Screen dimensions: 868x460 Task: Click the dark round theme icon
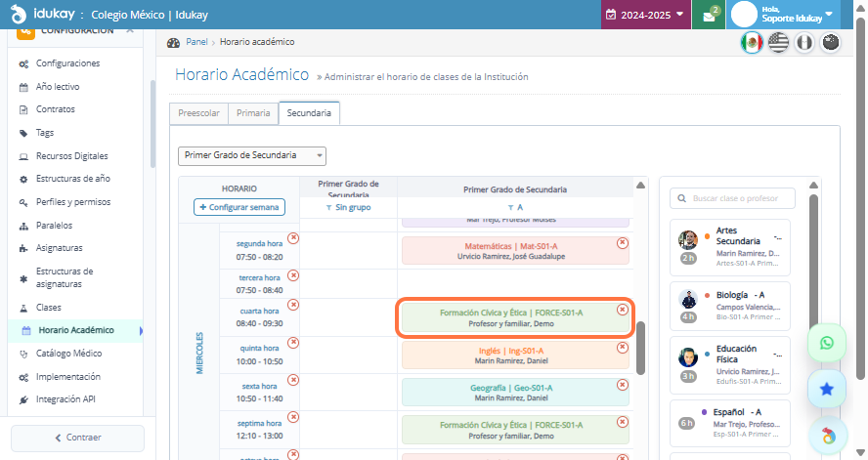pyautogui.click(x=830, y=43)
